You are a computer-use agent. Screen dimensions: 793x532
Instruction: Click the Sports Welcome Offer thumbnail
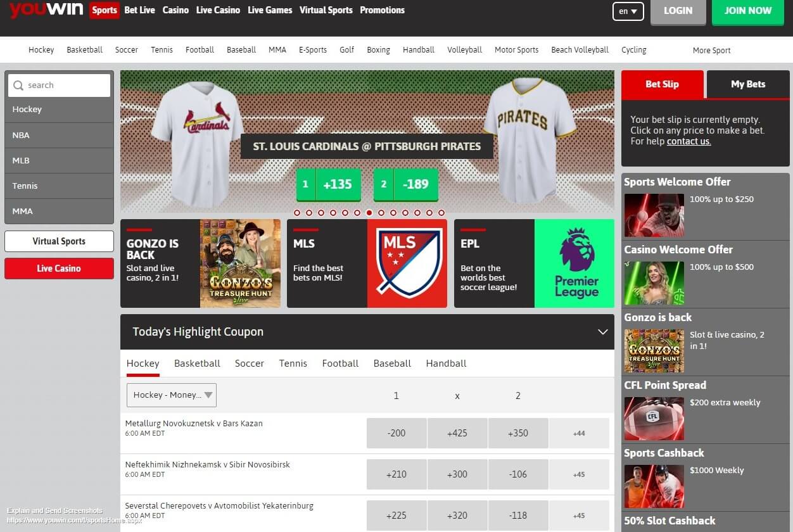654,215
